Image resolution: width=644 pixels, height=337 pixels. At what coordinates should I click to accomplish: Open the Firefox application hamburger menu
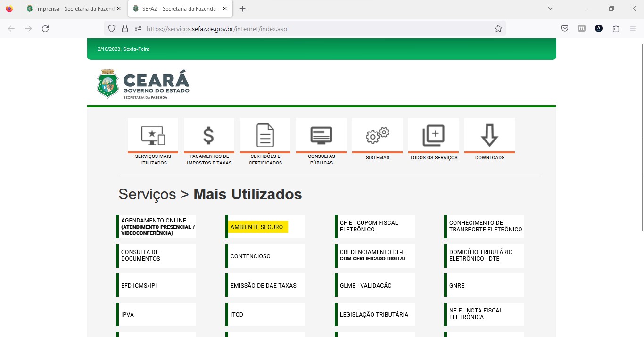[633, 29]
